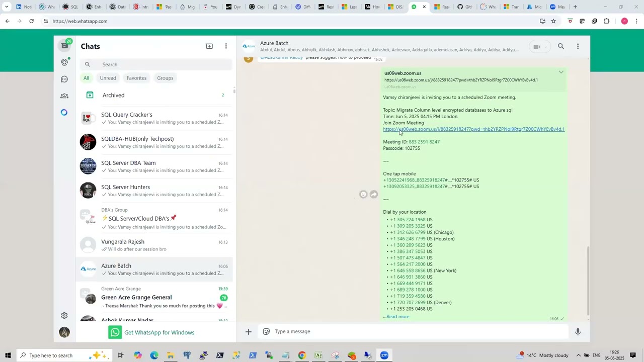644x362 pixels.
Task: React to message with emoji icon
Action: click(363, 195)
